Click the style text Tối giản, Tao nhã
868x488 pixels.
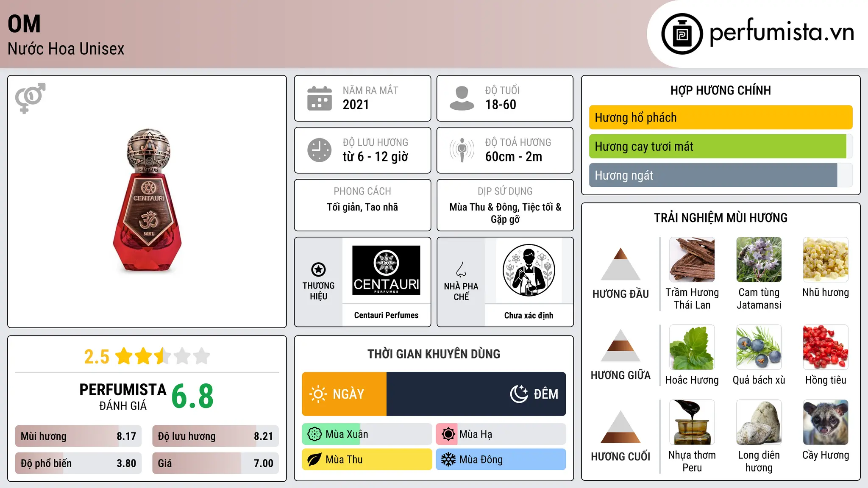pyautogui.click(x=362, y=207)
